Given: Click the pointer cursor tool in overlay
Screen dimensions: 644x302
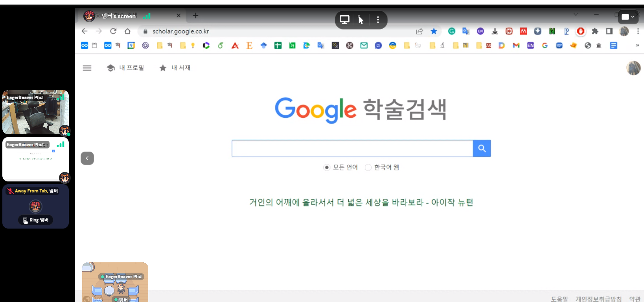Looking at the screenshot, I should tap(361, 20).
